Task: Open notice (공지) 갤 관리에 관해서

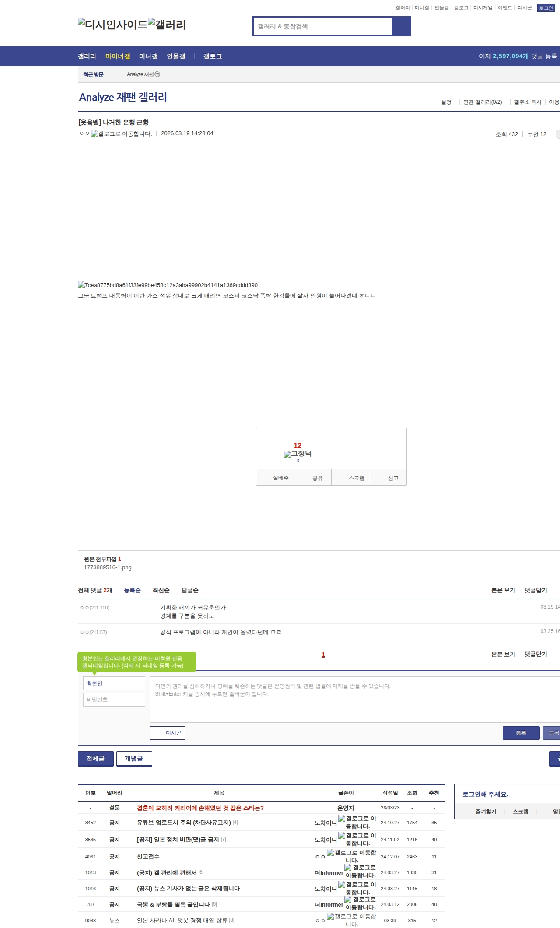Action: (167, 872)
